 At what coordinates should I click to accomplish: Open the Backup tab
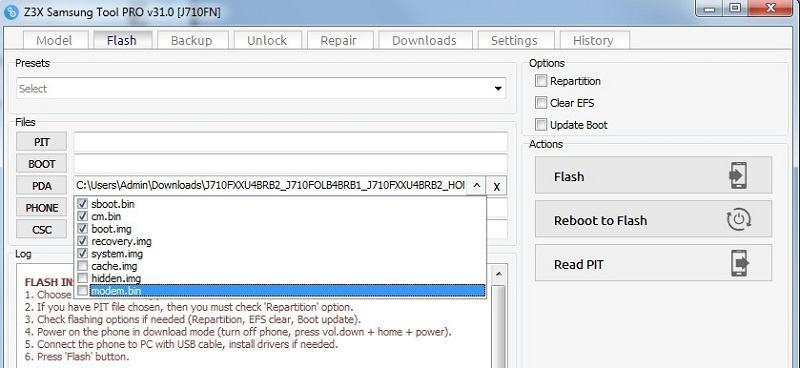(x=191, y=40)
